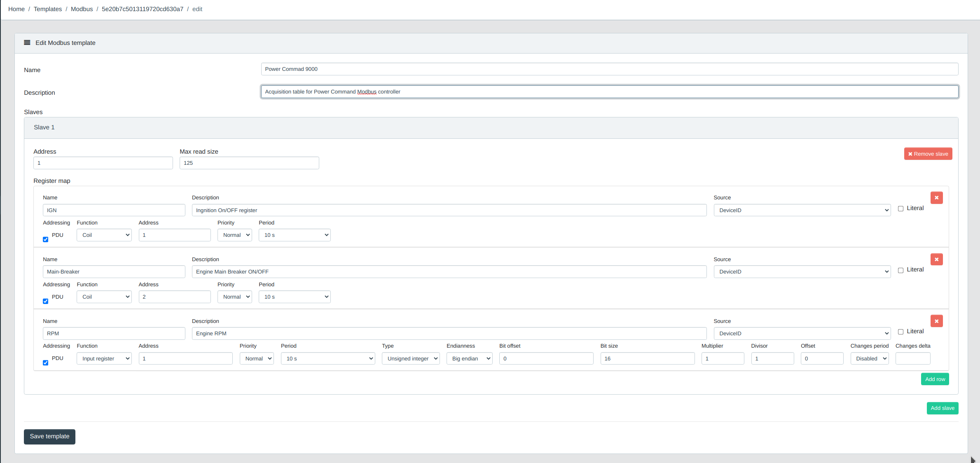Toggle PDU addressing for RPM row

pyautogui.click(x=46, y=363)
